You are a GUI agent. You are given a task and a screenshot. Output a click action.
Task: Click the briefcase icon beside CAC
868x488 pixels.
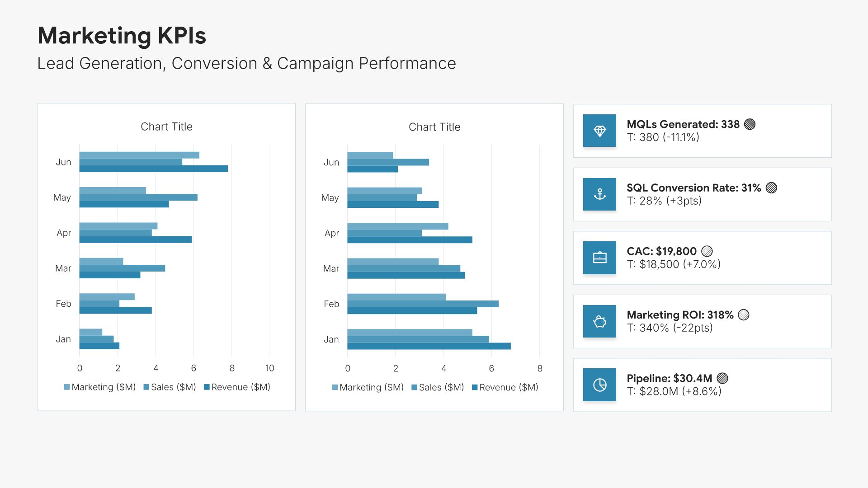click(599, 258)
